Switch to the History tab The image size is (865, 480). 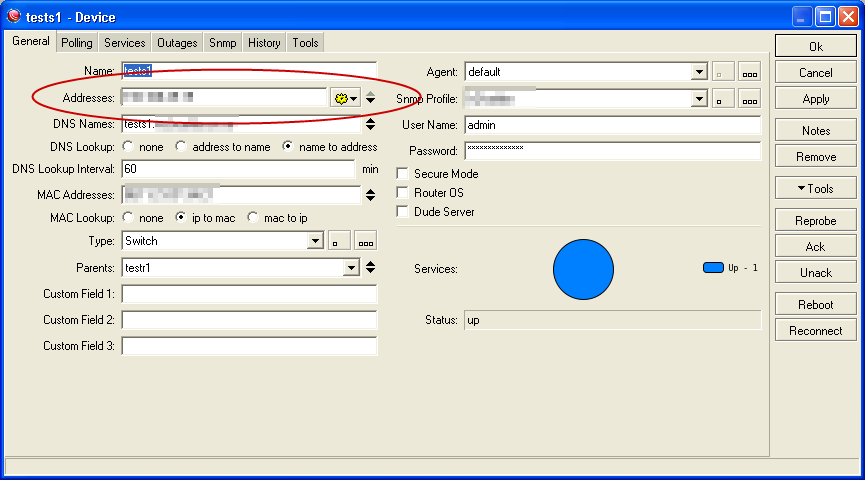[x=264, y=43]
